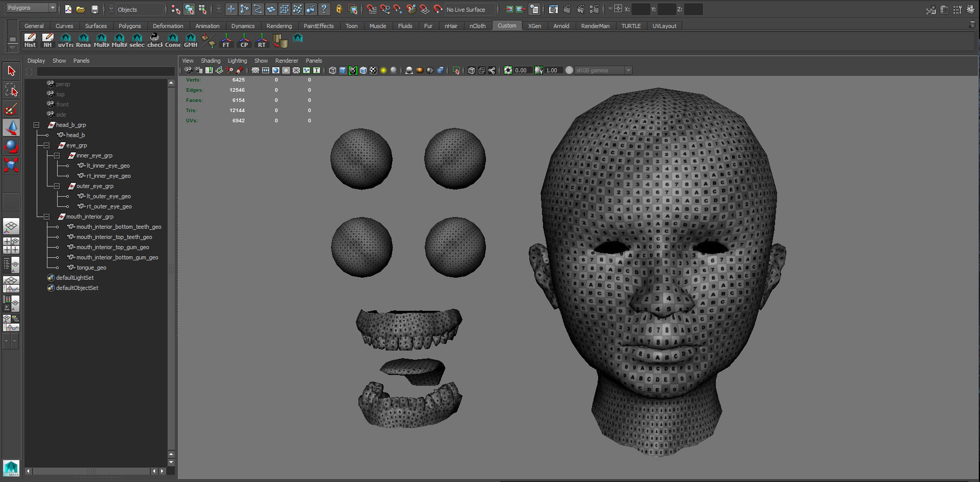
Task: Switch to the Rendering shelf tab
Action: click(279, 26)
